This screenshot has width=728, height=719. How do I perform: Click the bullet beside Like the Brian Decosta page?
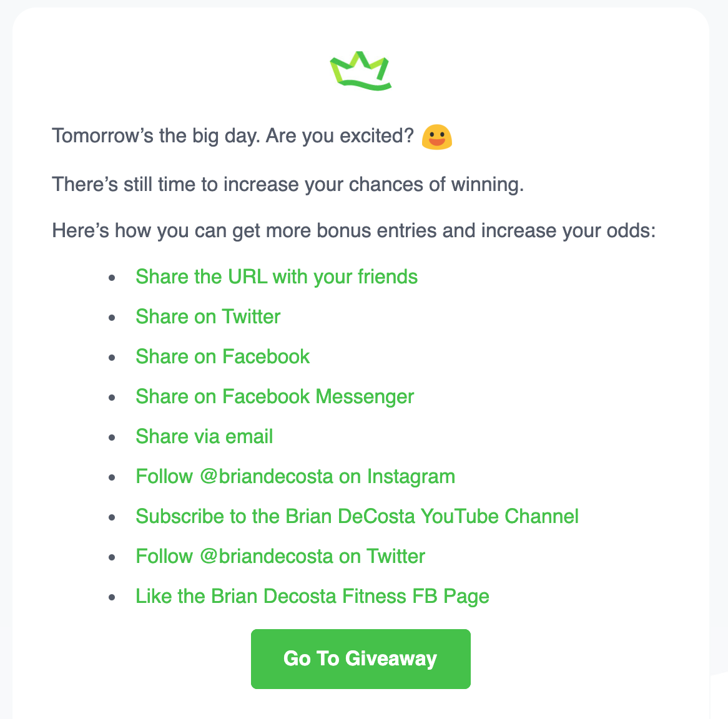(x=112, y=597)
